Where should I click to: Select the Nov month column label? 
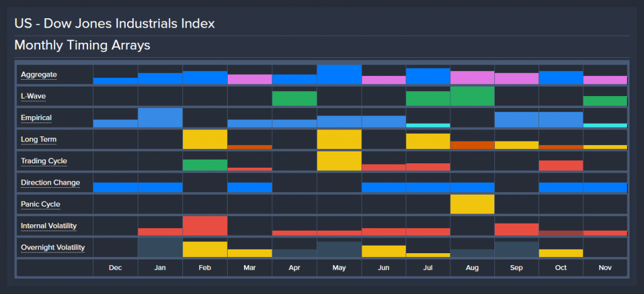pyautogui.click(x=605, y=268)
